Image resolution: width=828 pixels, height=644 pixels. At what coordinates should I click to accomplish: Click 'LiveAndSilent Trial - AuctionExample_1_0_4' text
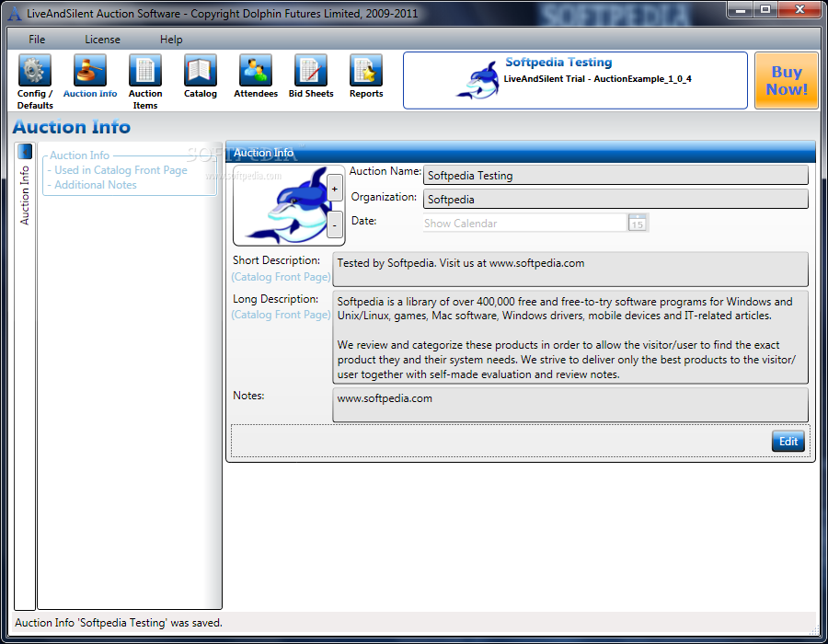pyautogui.click(x=597, y=78)
